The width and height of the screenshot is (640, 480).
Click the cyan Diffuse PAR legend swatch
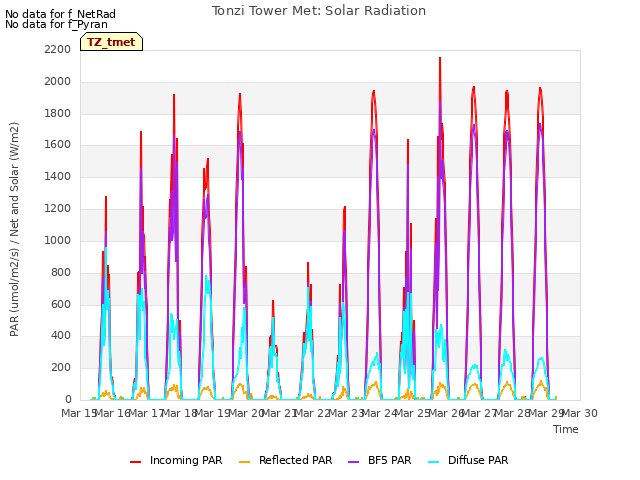tap(433, 462)
